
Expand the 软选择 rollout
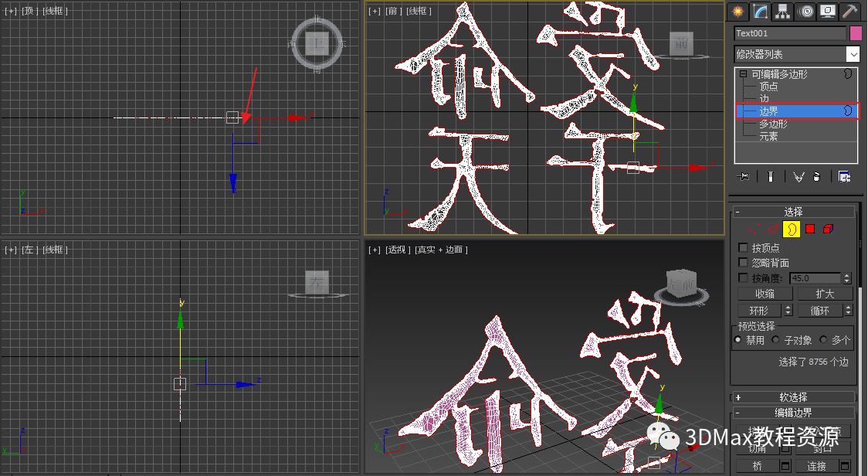[x=793, y=397]
